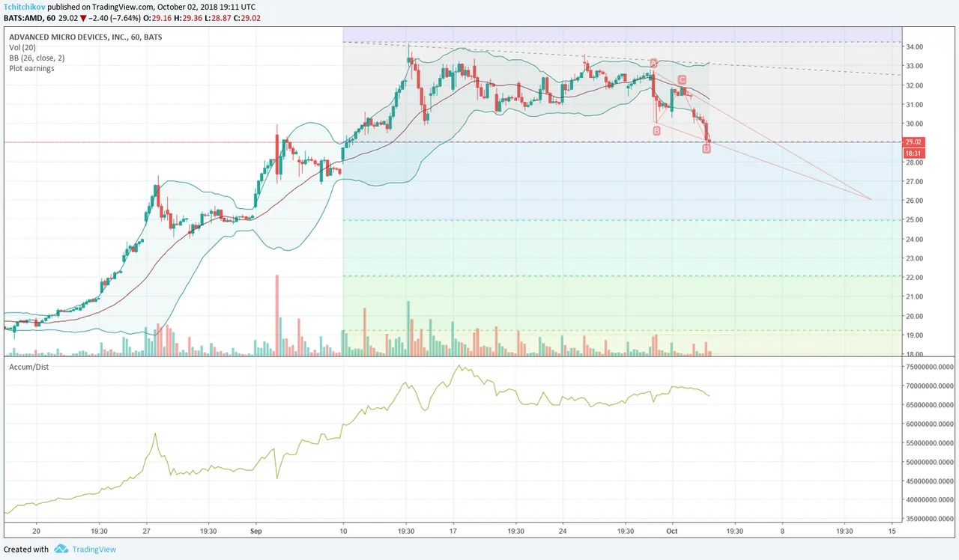This screenshot has height=560, width=959.
Task: Click the 27 date axis label
Action: click(147, 532)
